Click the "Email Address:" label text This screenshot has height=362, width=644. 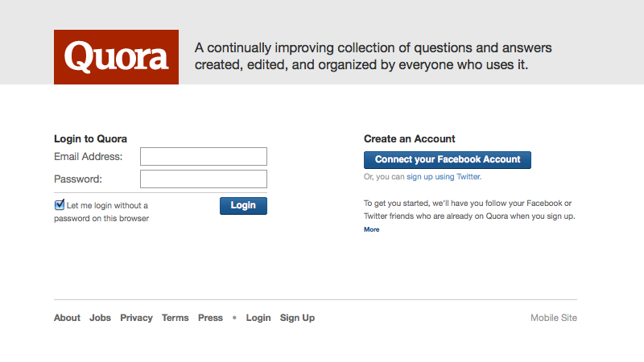click(x=89, y=156)
